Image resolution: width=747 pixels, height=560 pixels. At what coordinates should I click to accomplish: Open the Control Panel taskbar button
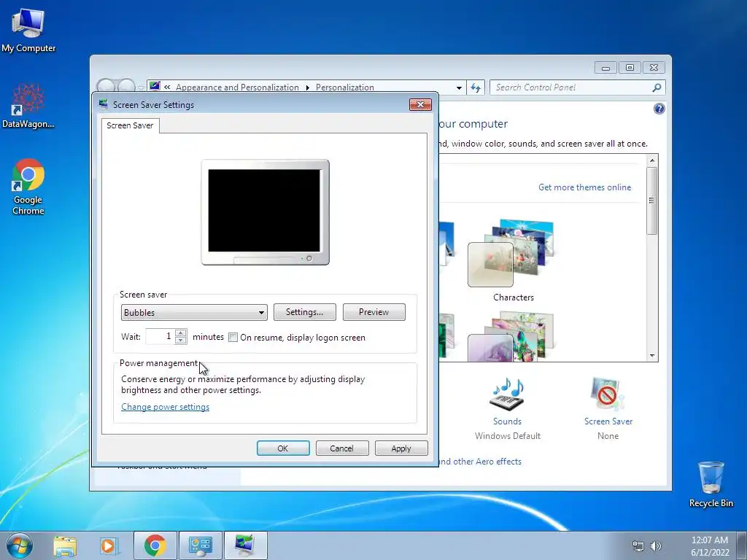[x=200, y=545]
